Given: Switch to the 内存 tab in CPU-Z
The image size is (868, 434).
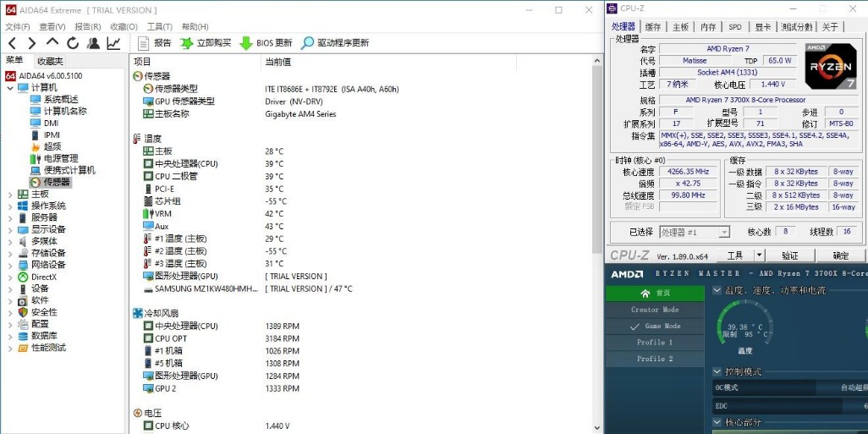Looking at the screenshot, I should pyautogui.click(x=708, y=26).
